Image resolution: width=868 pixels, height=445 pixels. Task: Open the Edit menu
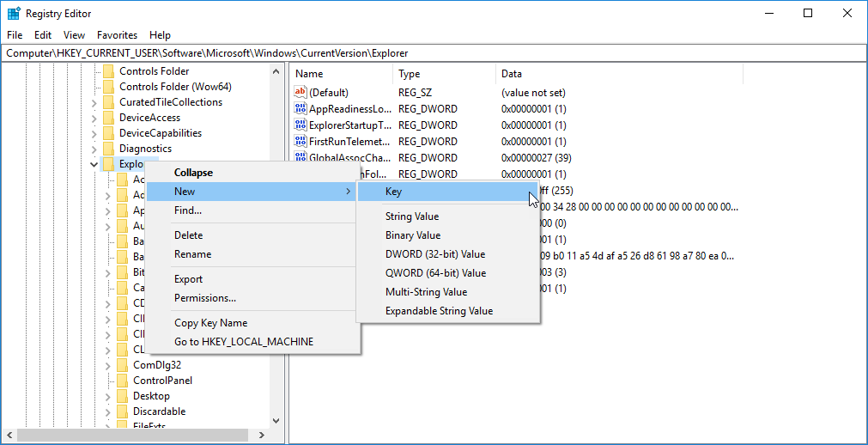click(x=43, y=35)
